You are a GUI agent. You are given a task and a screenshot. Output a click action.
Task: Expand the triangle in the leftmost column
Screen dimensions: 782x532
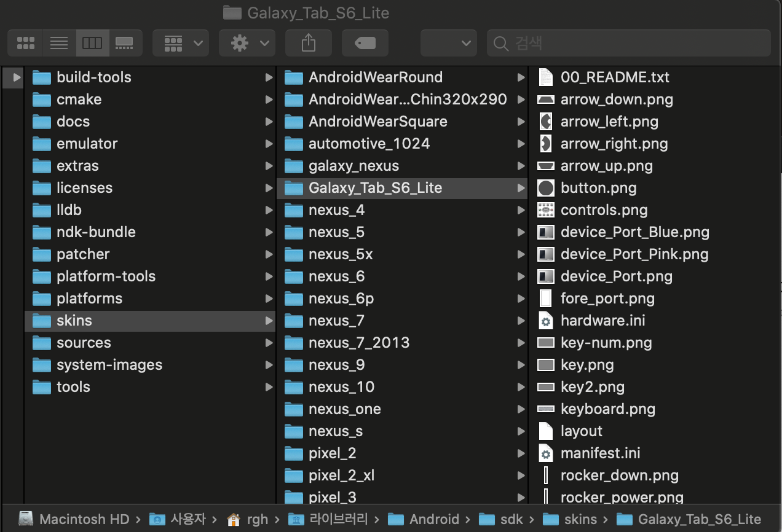(16, 77)
